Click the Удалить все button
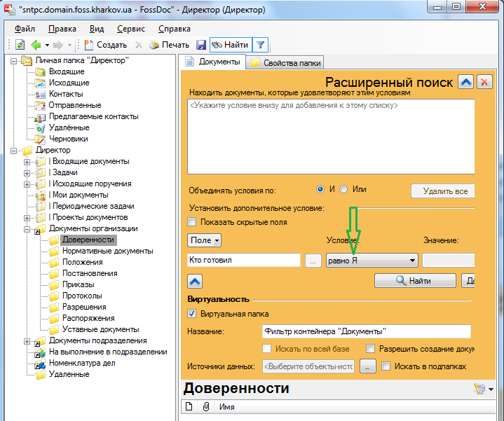Image resolution: width=504 pixels, height=421 pixels. [x=443, y=191]
